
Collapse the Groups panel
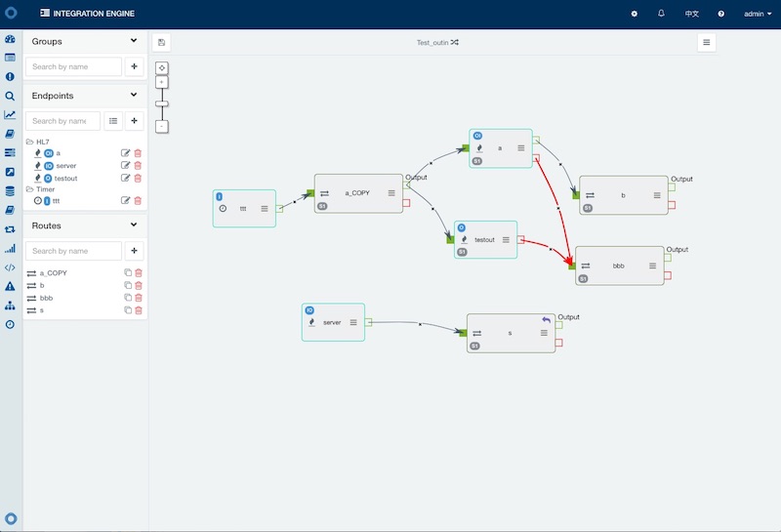[134, 41]
